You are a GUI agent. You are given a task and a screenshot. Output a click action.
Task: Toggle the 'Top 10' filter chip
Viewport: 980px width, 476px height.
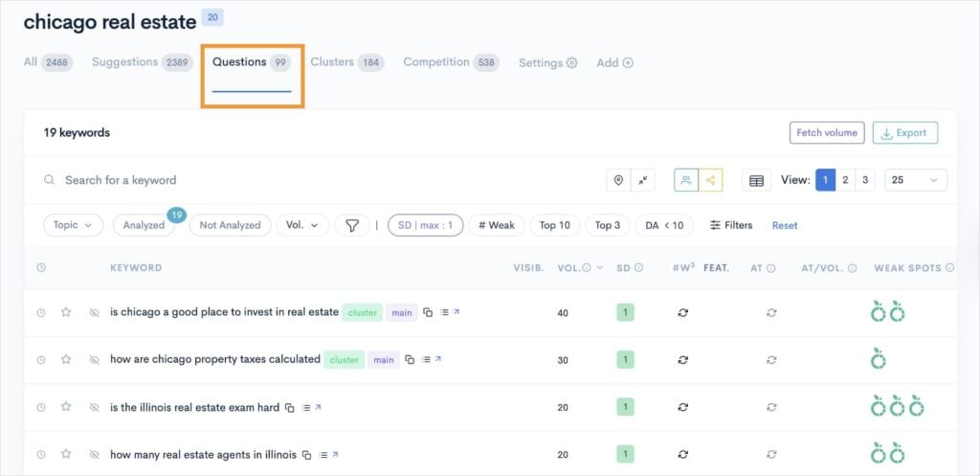click(x=554, y=225)
